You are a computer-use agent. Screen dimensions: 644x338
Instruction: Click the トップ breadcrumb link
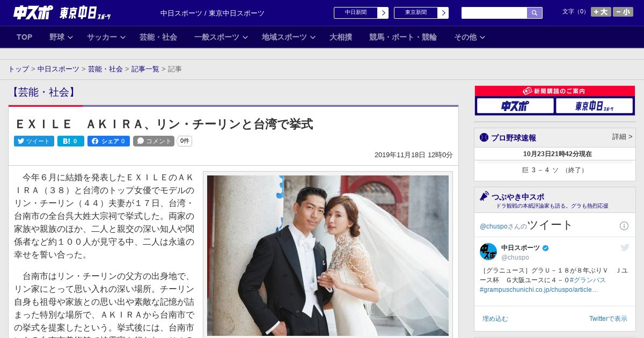19,69
